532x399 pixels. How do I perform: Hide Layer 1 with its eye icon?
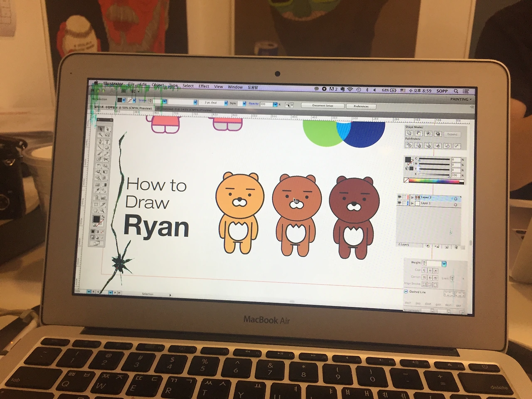pyautogui.click(x=399, y=203)
